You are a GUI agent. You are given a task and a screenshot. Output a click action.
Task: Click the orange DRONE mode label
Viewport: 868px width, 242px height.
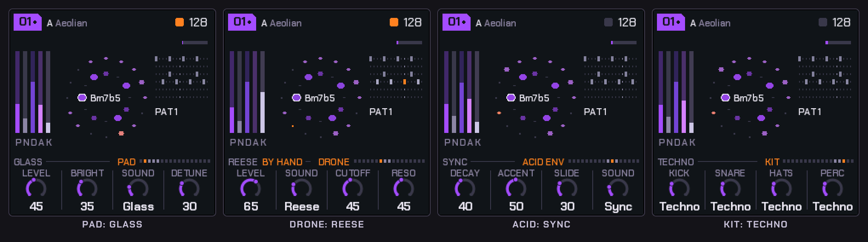(x=334, y=162)
